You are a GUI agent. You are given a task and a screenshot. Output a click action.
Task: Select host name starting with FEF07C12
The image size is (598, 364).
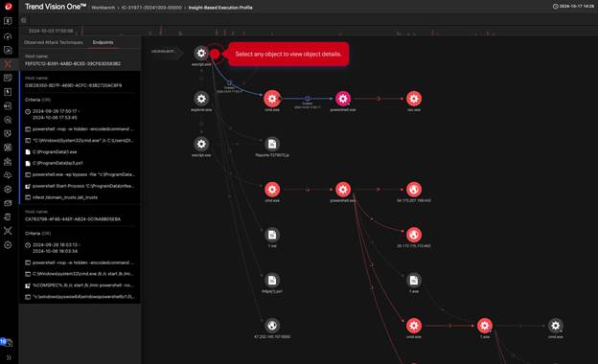(x=73, y=63)
